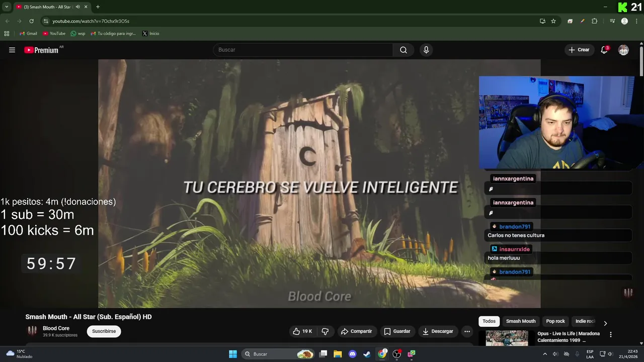Select the Smash Mouth filter chip
This screenshot has height=362, width=644.
point(521,321)
